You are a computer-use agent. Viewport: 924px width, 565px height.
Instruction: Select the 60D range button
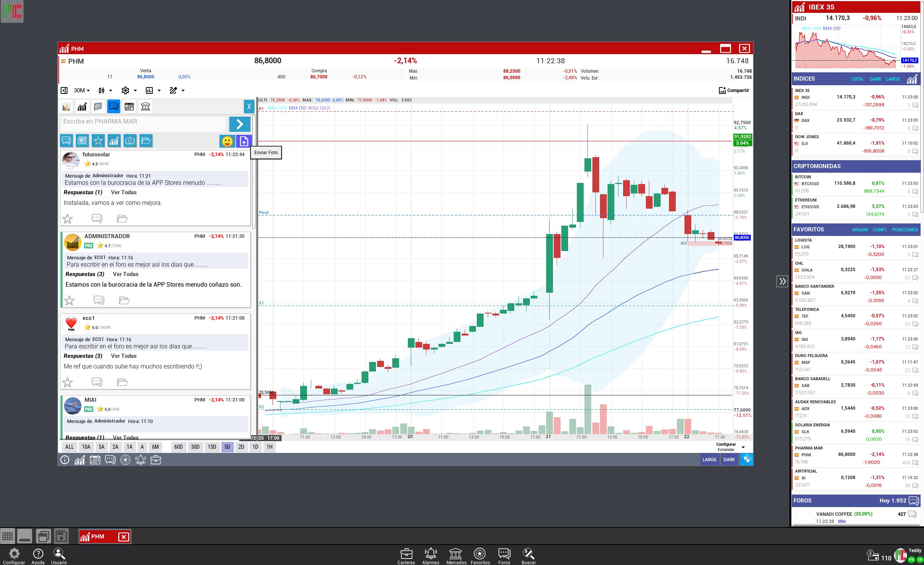click(179, 447)
